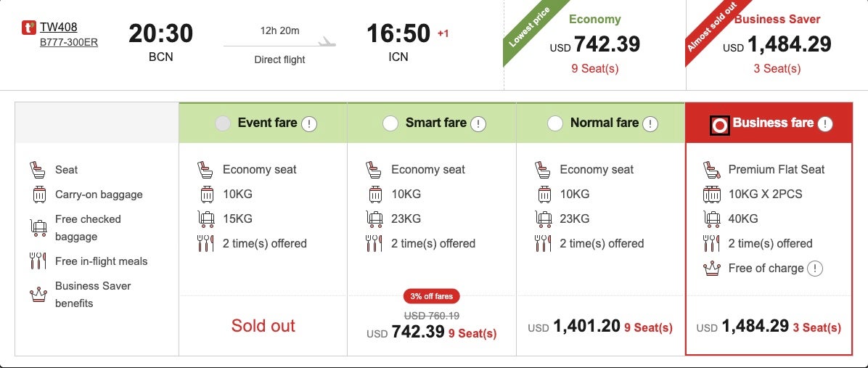Choose the Normal fare USD 1,401.20 price
The height and width of the screenshot is (368, 868).
tap(586, 327)
